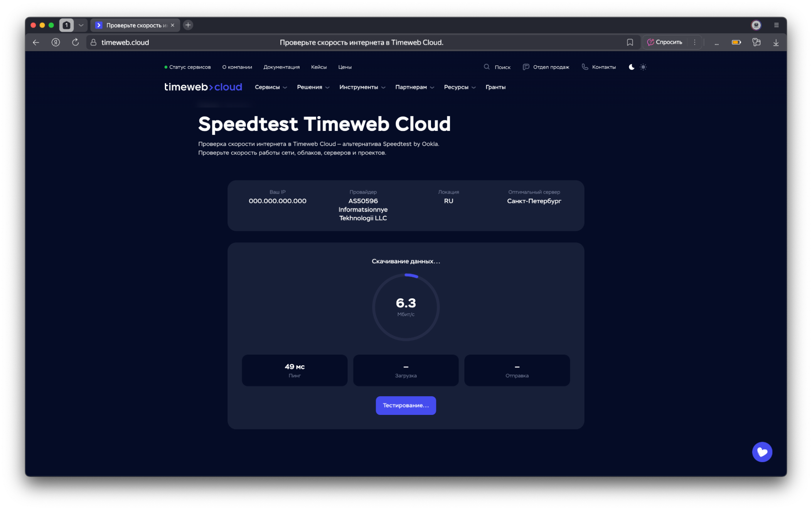
Task: Click the search magnifier icon
Action: click(487, 67)
